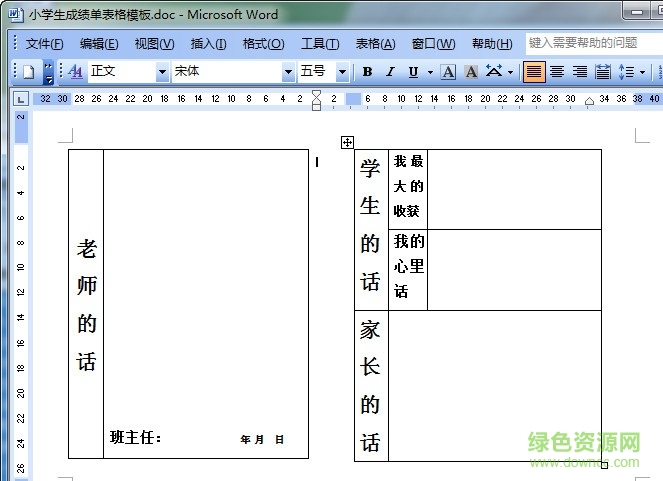Viewport: 663px width, 481px height.
Task: Apply the character border icon
Action: point(448,72)
